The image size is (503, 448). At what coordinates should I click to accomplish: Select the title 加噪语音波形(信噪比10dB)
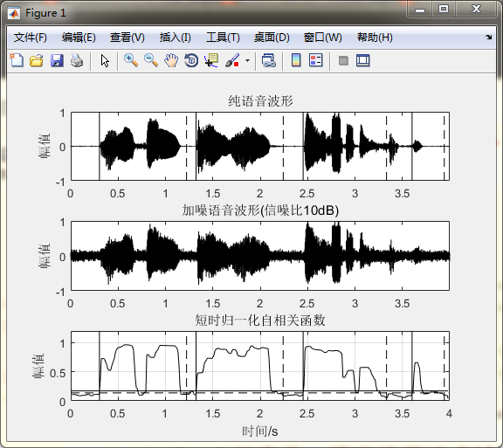pos(260,210)
